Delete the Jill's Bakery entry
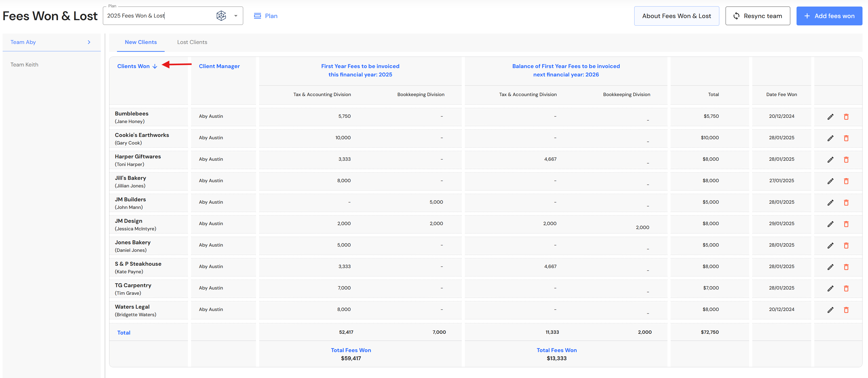 846,181
